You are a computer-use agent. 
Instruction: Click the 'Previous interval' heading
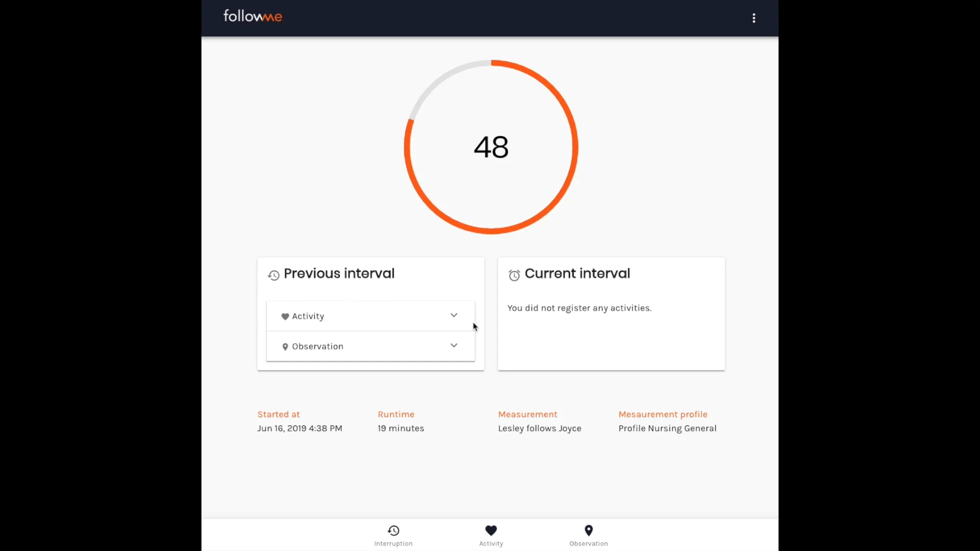pyautogui.click(x=339, y=273)
